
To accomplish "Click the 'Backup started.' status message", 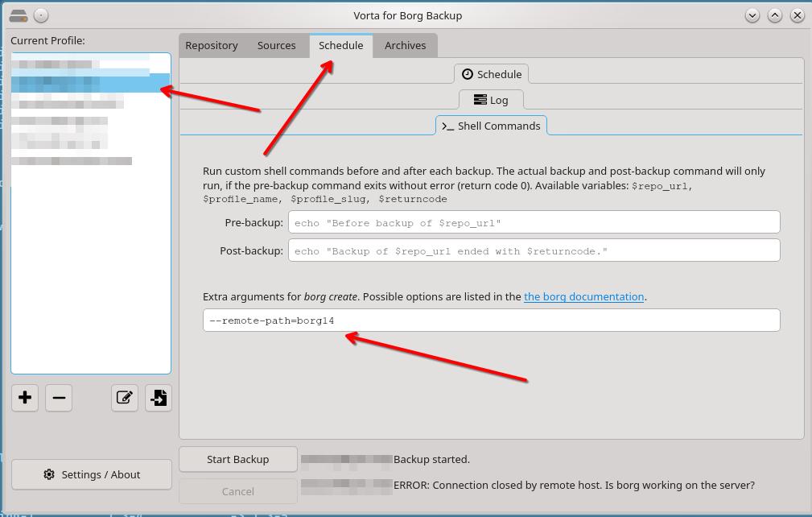I will click(431, 460).
